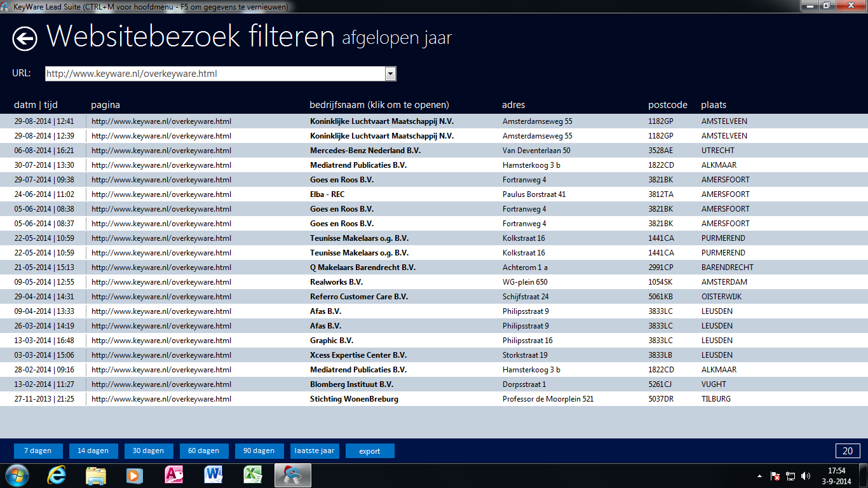868x488 pixels.
Task: Click the 'pagina' column header
Action: 105,105
